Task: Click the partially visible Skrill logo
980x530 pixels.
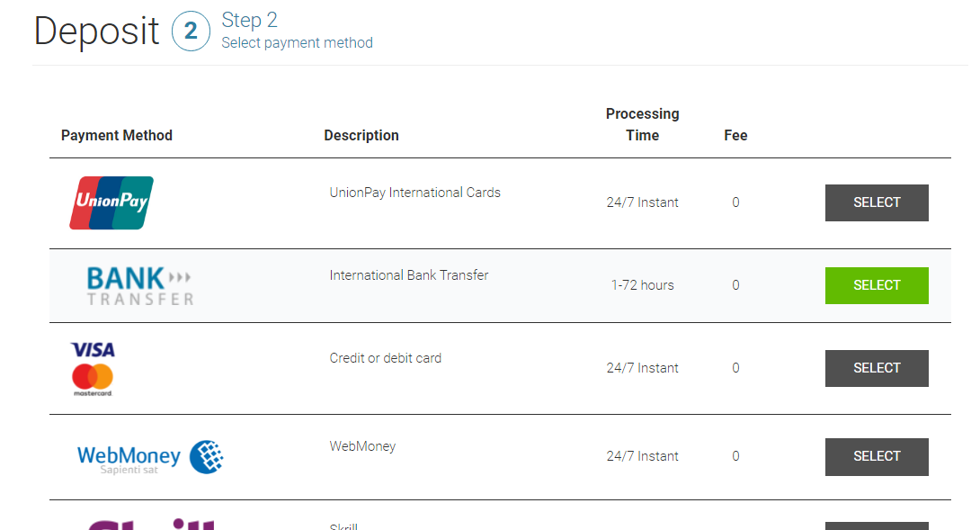Action: (151, 525)
